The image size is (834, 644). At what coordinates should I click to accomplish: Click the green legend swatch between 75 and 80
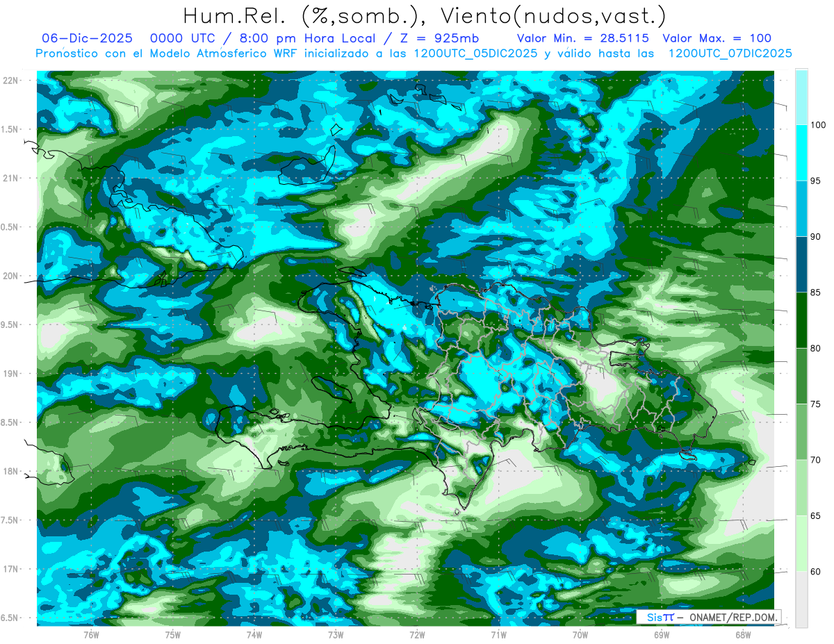coord(801,376)
